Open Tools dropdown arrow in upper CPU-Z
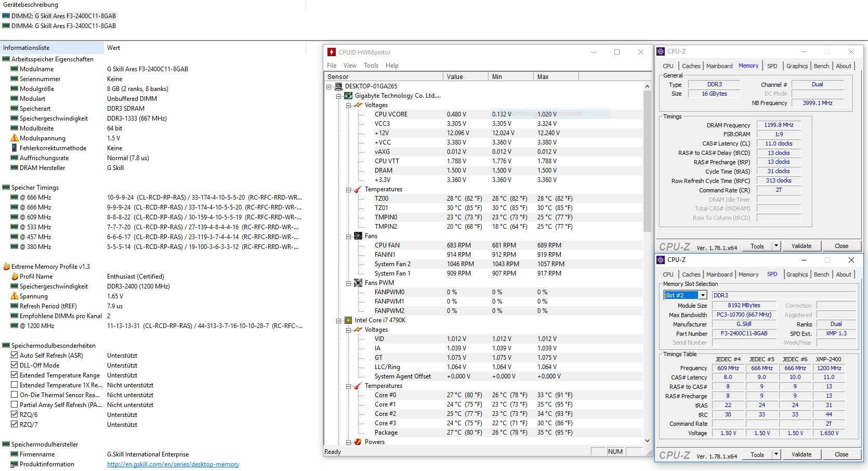This screenshot has width=868, height=471. click(x=777, y=246)
